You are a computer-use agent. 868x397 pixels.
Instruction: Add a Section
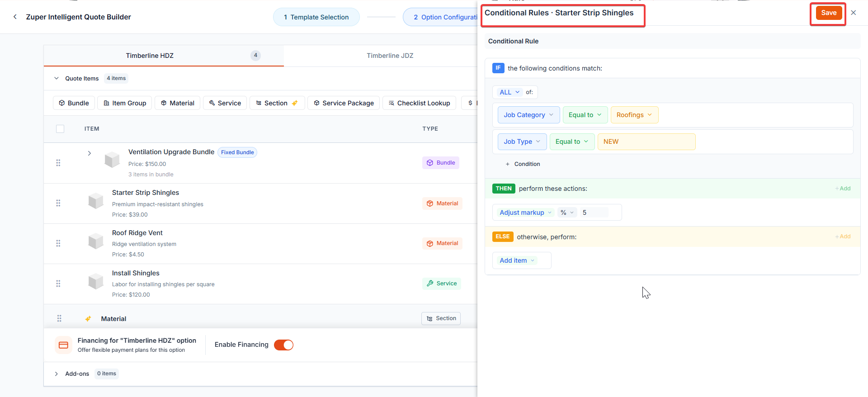click(x=277, y=103)
